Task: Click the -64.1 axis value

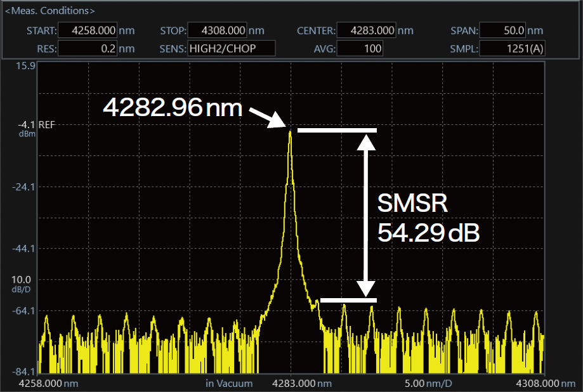Action: tap(23, 310)
